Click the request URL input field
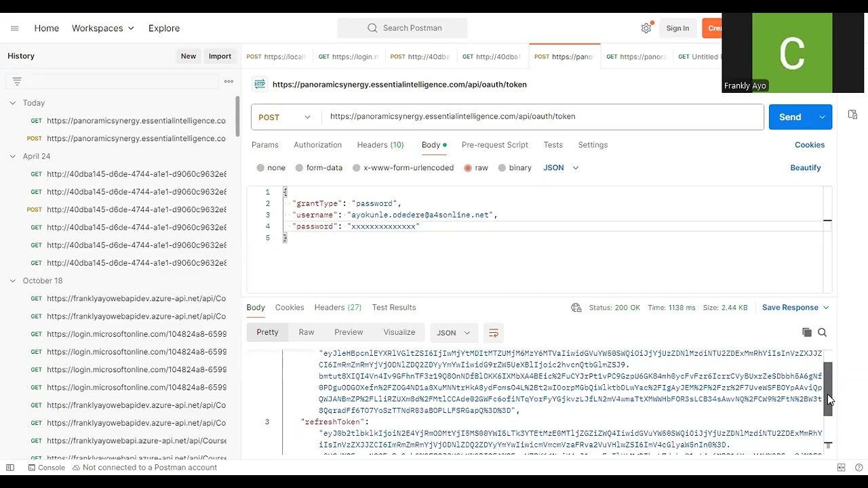 [x=542, y=117]
